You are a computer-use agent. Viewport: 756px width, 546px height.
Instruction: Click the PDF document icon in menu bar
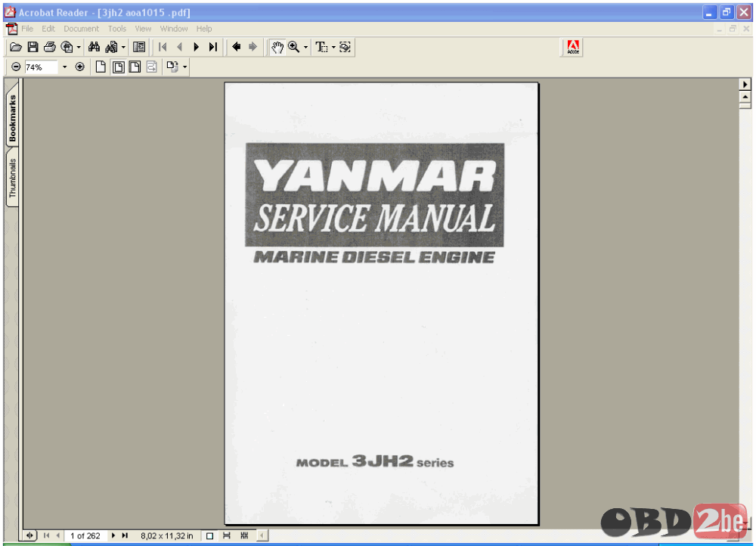point(11,29)
